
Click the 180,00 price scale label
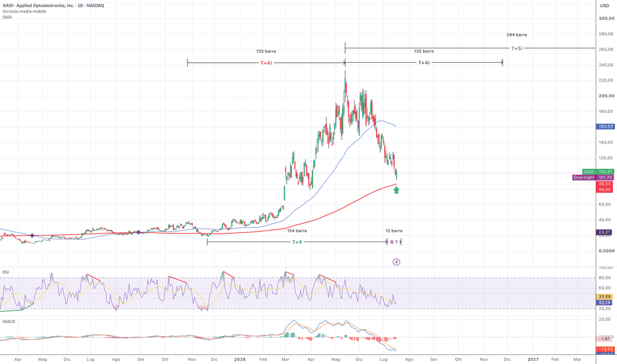click(606, 111)
